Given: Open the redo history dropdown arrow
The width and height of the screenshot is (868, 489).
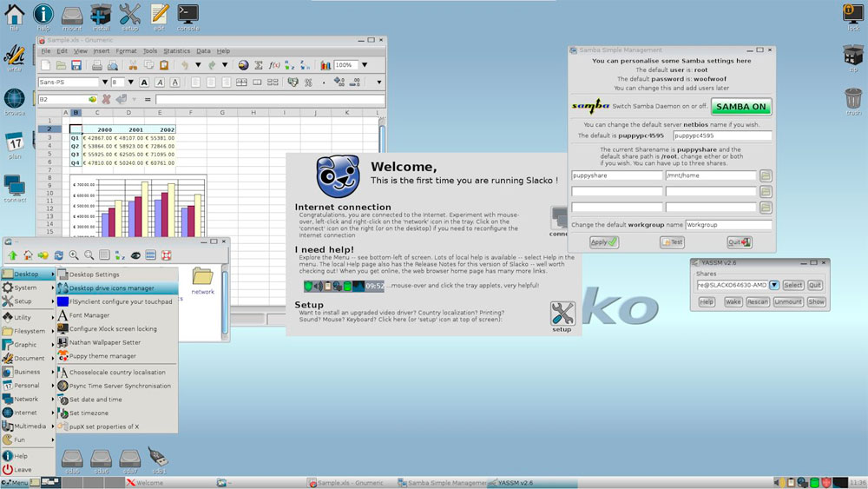Looking at the screenshot, I should (x=225, y=65).
